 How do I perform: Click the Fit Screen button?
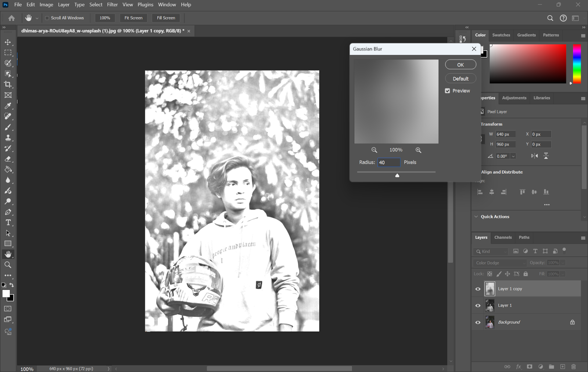133,18
